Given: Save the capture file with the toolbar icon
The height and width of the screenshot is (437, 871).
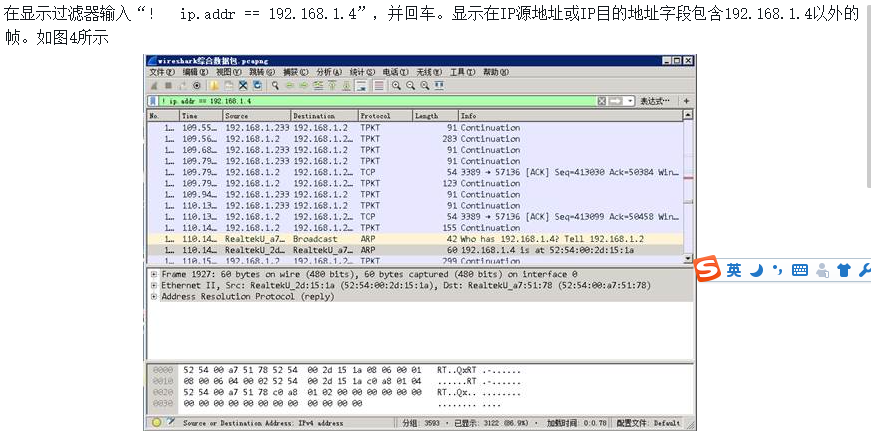Looking at the screenshot, I should click(x=228, y=86).
